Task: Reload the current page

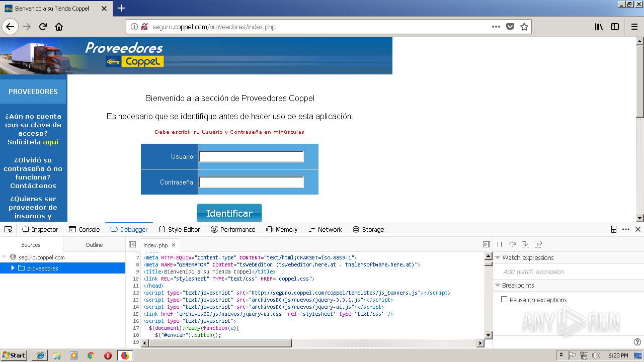Action: [43, 27]
